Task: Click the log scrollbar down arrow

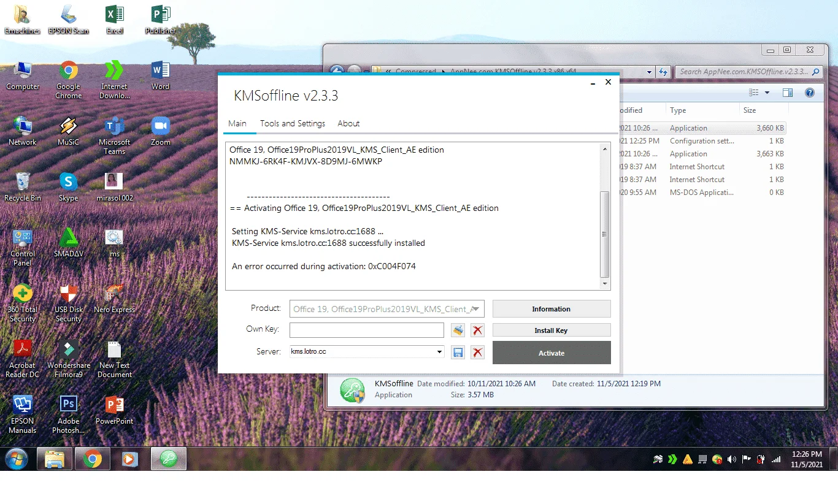Action: (605, 284)
